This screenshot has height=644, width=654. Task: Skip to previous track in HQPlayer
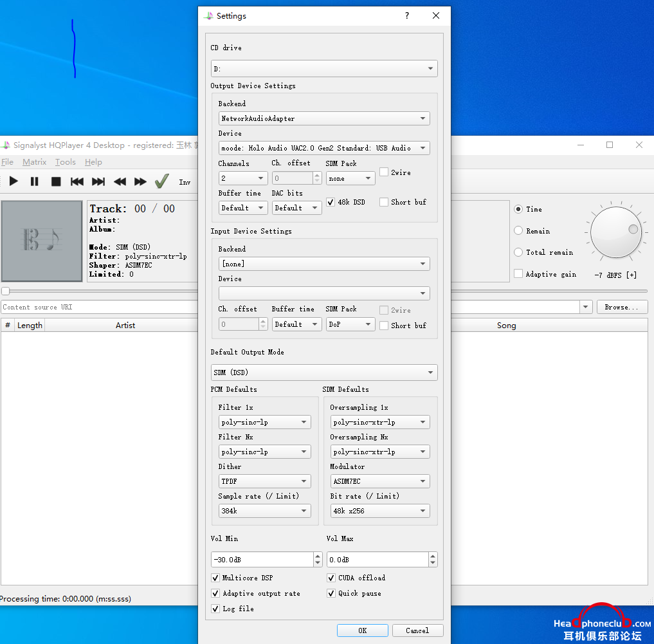point(77,181)
